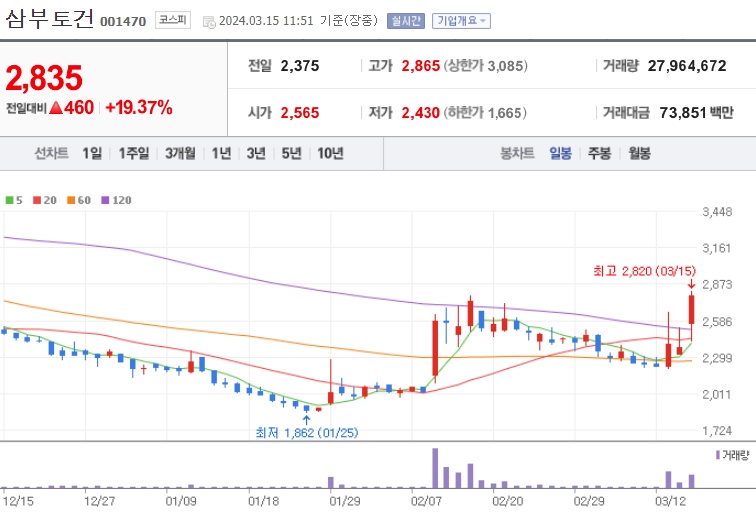
Task: Select the 3개월 line chart period
Action: coord(180,153)
